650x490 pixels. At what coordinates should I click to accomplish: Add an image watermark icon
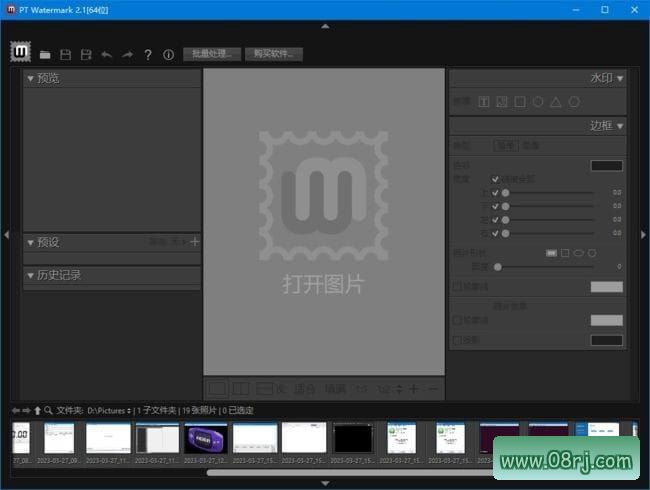point(502,102)
